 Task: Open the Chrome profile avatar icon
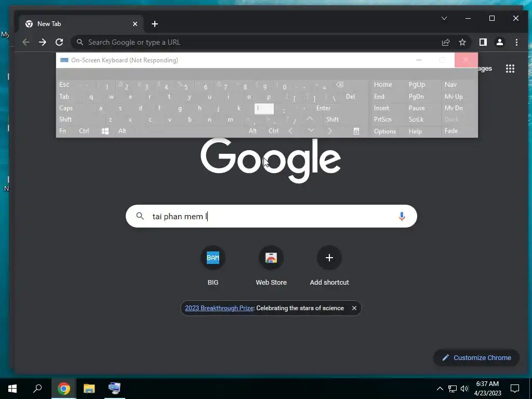pos(499,42)
